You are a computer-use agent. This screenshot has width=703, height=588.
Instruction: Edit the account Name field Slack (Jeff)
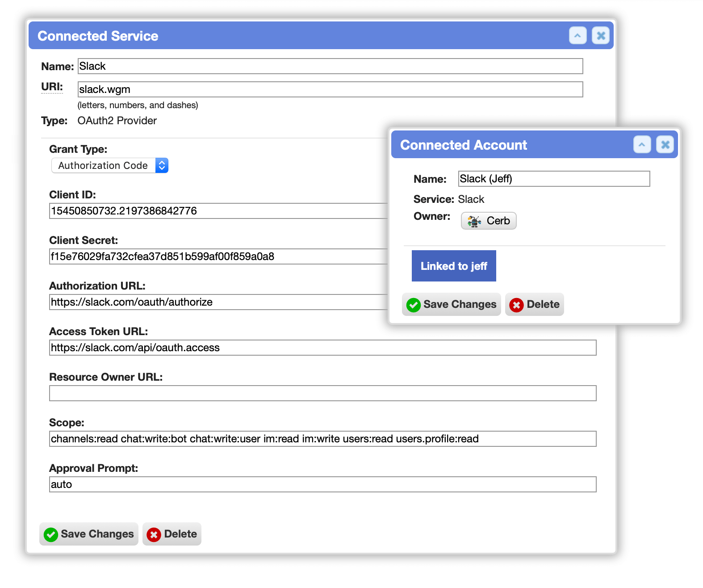[554, 179]
